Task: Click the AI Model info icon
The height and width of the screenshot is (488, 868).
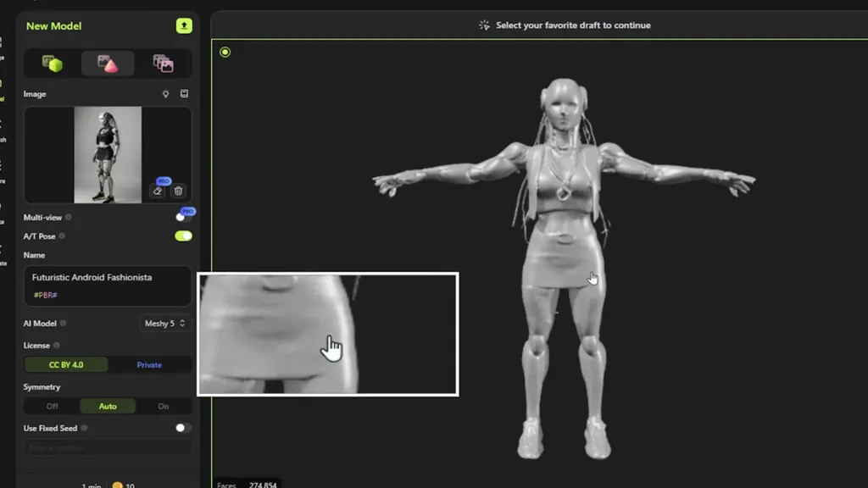Action: click(x=63, y=323)
